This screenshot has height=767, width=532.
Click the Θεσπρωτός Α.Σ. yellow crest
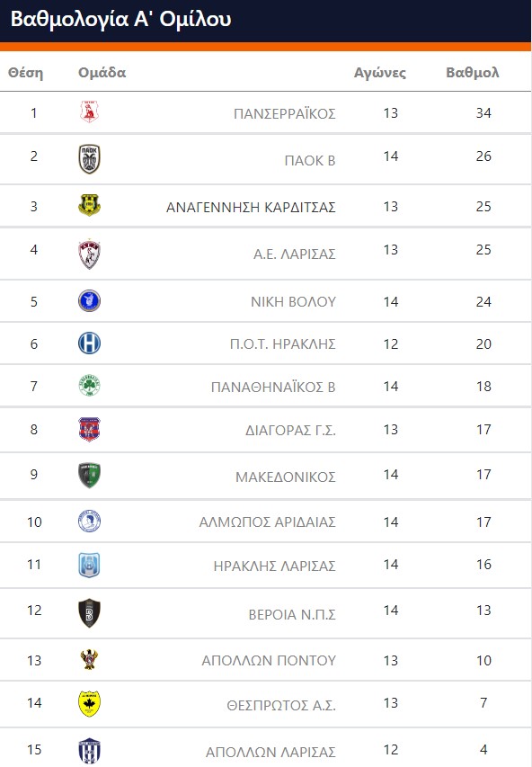(90, 704)
